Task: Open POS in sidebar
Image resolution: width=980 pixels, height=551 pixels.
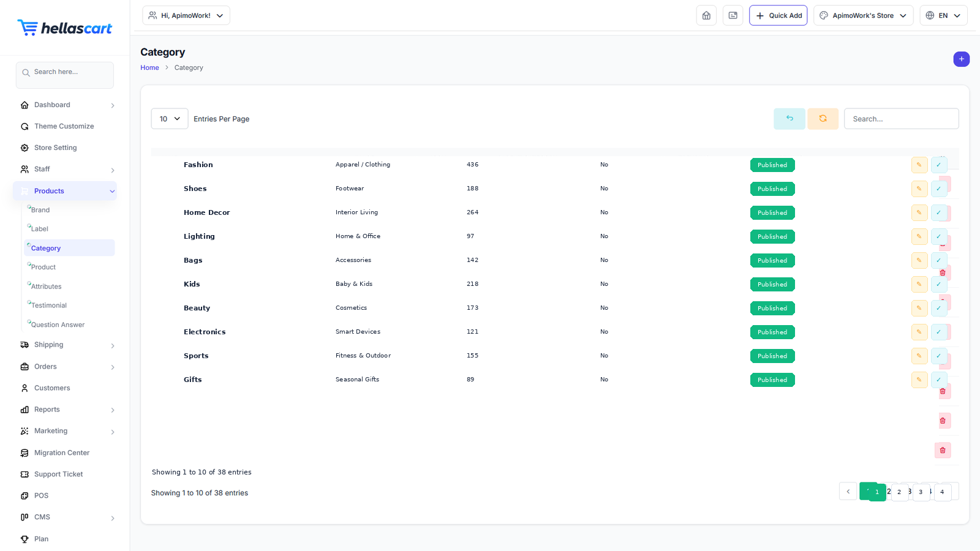Action: (x=41, y=496)
